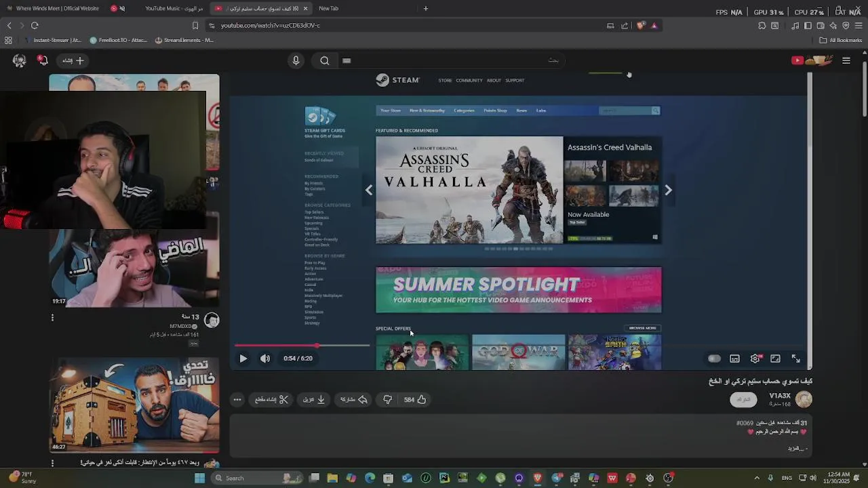Go back in browser history
This screenshot has height=488, width=868.
pyautogui.click(x=9, y=26)
